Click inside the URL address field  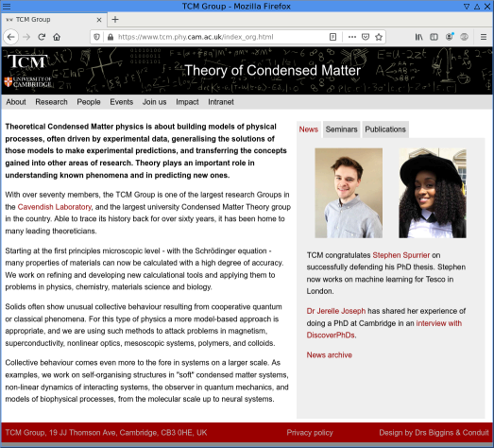220,37
